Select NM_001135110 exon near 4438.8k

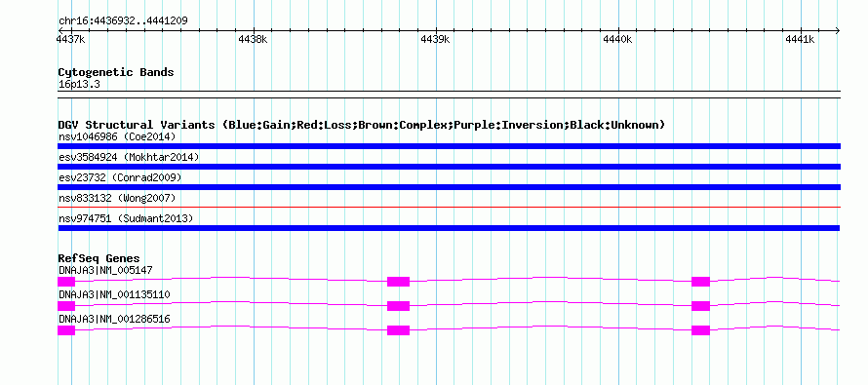click(398, 306)
